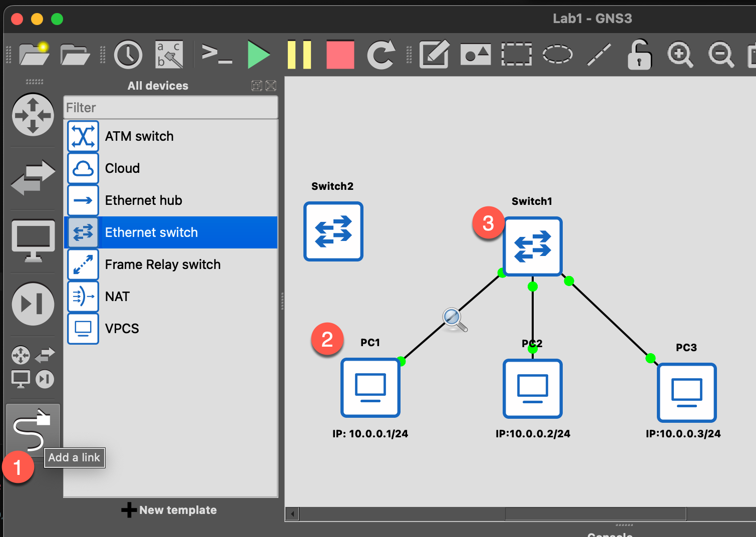
Task: Suspend all nodes with yellow pause button
Action: (x=299, y=55)
